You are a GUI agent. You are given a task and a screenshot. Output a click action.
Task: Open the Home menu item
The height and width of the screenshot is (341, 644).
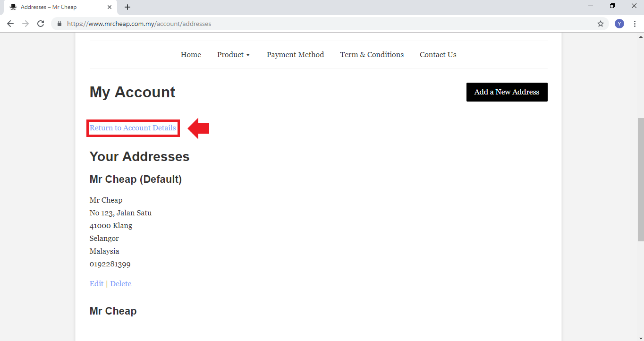(191, 55)
